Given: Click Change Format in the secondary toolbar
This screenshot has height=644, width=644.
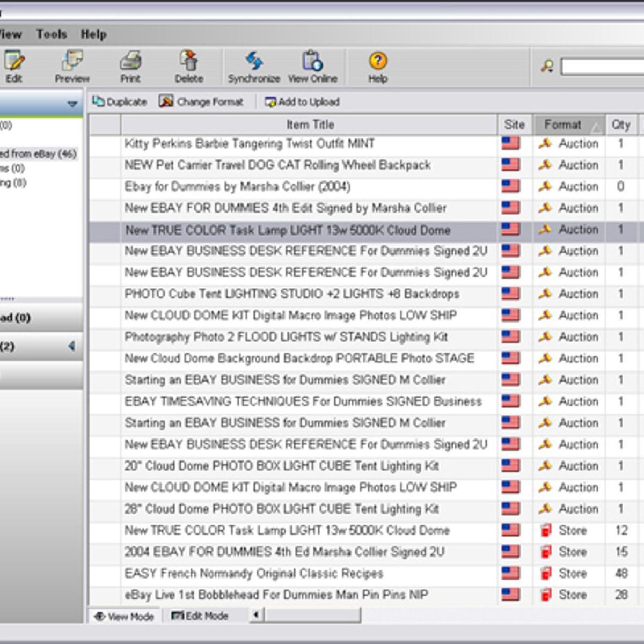Looking at the screenshot, I should [201, 101].
